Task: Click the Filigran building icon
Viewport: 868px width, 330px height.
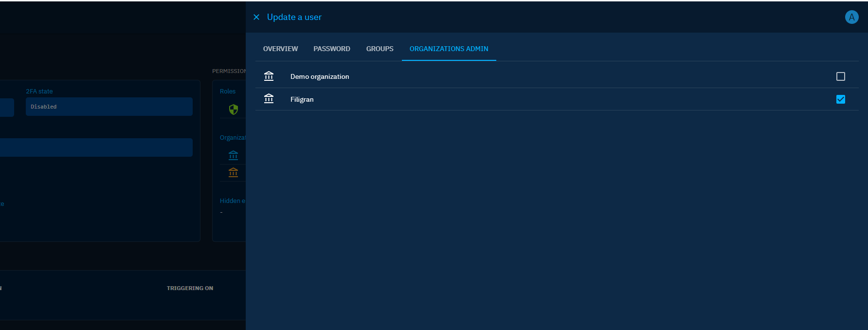Action: click(x=269, y=99)
